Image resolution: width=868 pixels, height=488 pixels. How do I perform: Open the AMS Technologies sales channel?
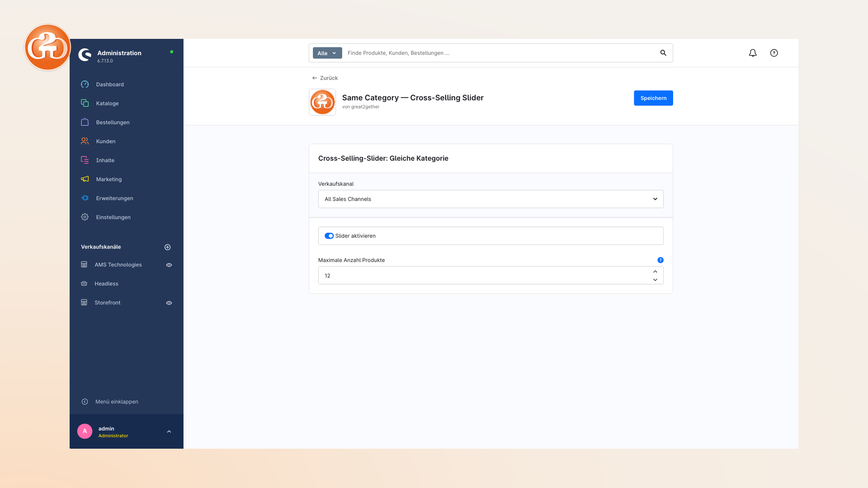pos(118,265)
